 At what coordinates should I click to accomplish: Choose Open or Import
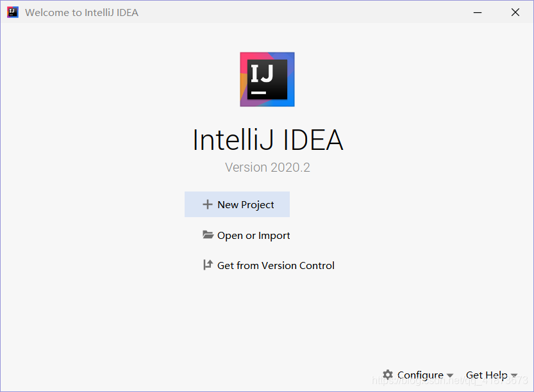[253, 236]
